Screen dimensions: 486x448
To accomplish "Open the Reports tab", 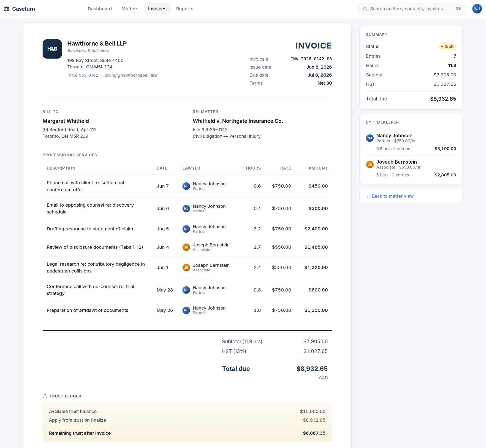I will pyautogui.click(x=185, y=9).
